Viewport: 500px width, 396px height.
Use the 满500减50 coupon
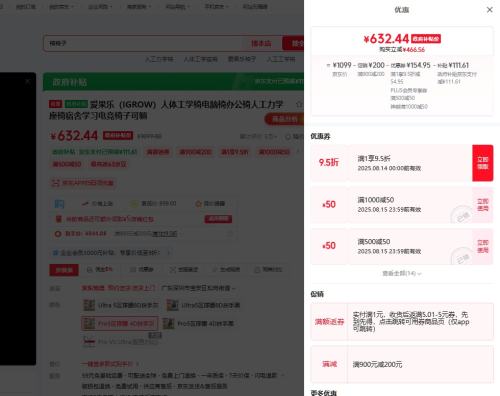[x=482, y=246]
